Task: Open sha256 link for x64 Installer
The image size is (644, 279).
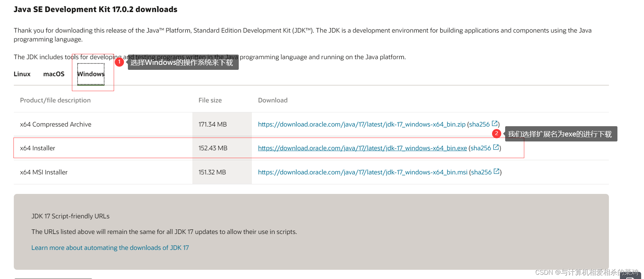Action: point(481,148)
